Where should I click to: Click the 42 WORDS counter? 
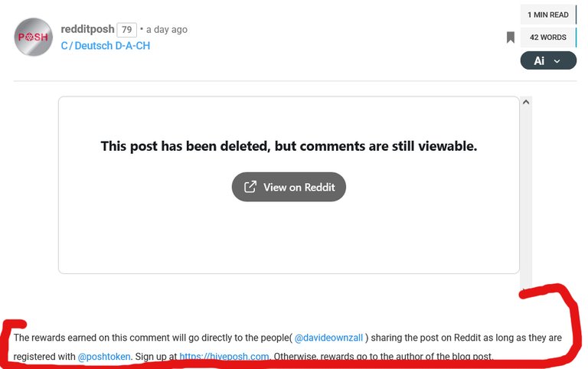(548, 37)
